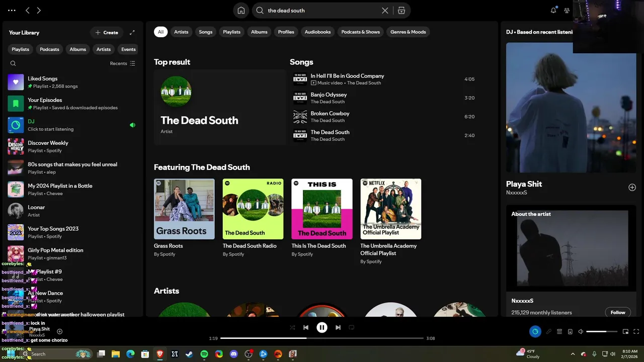644x362 pixels.
Task: Search inside Your Library magnifier icon
Action: point(13,63)
